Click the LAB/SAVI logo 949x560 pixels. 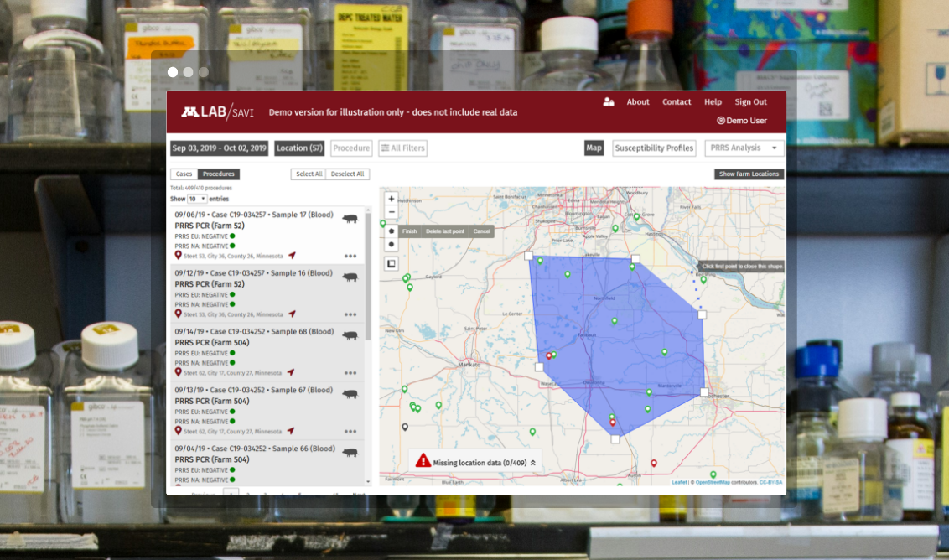click(217, 112)
